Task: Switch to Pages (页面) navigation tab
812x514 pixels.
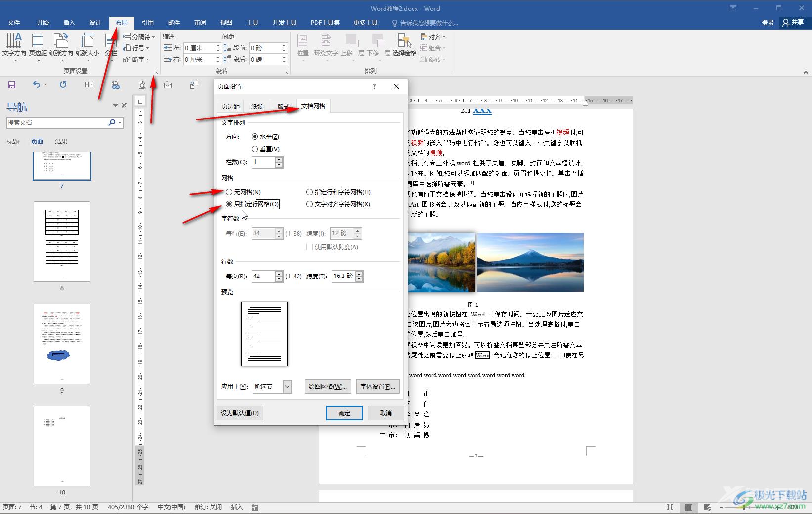Action: 37,141
